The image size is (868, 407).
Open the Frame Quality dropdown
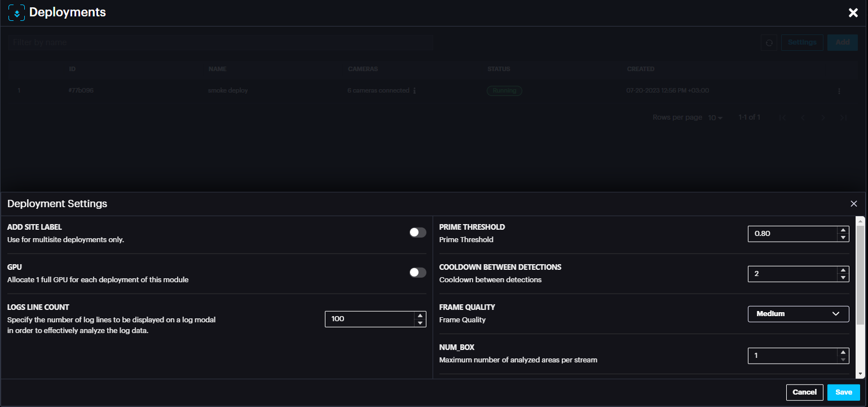pos(798,314)
